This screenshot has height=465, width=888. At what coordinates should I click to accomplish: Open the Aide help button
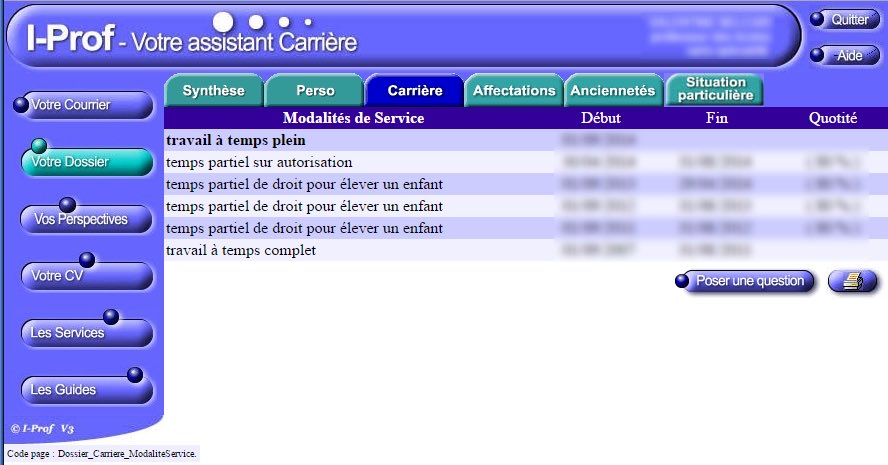click(844, 56)
